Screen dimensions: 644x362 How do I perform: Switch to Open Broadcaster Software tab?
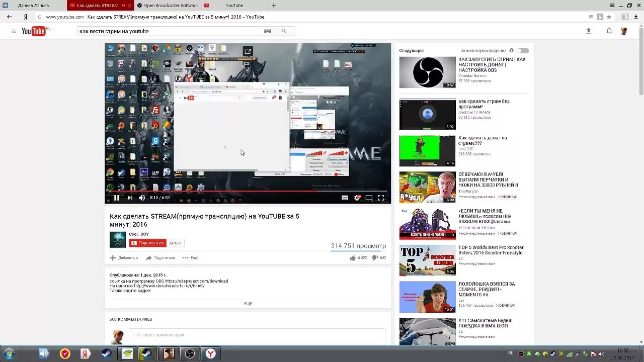pyautogui.click(x=167, y=6)
